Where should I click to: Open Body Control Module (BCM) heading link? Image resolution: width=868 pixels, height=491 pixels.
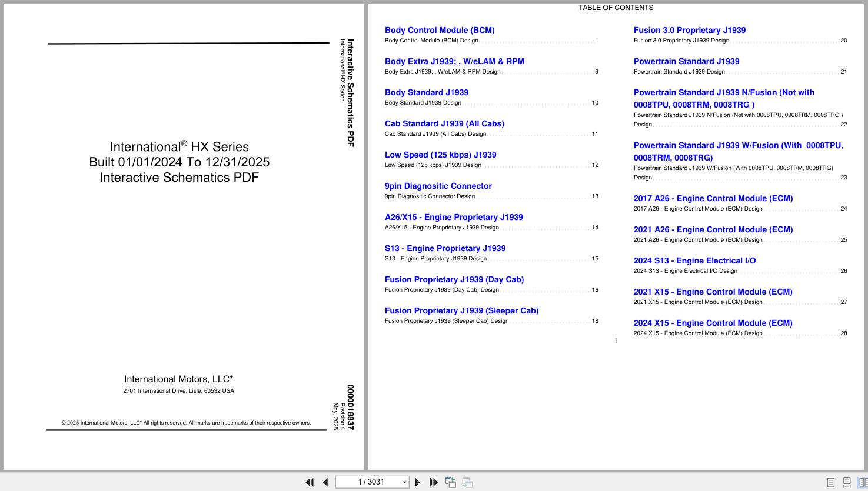pyautogui.click(x=440, y=30)
